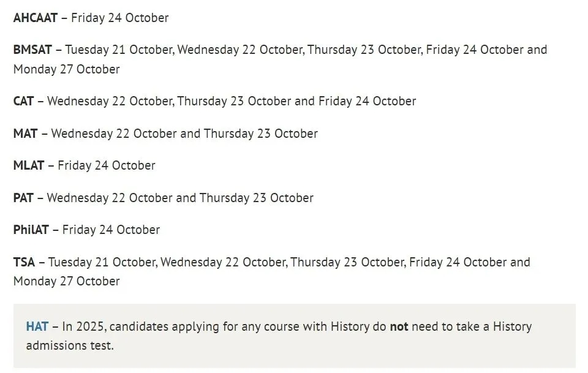Click the bold MLAT label

(29, 165)
